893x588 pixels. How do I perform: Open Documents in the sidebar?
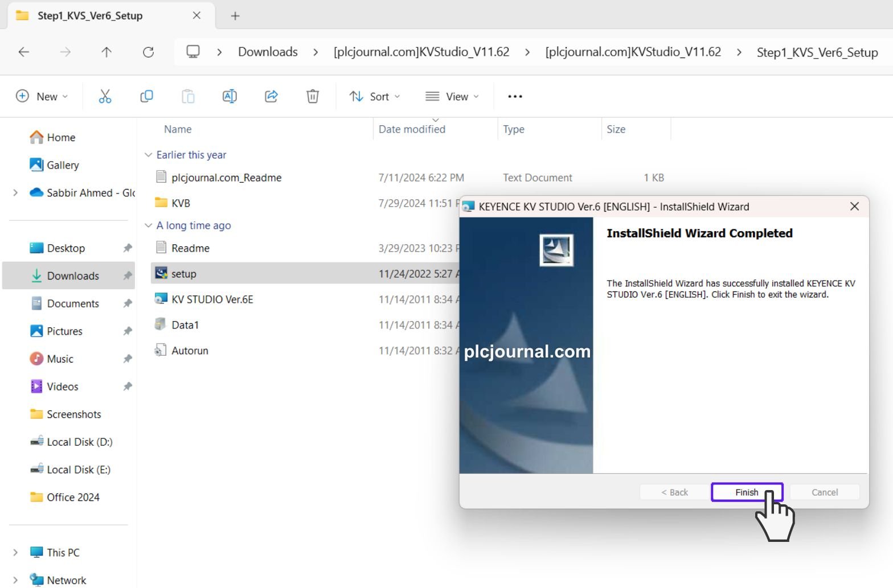[73, 303]
